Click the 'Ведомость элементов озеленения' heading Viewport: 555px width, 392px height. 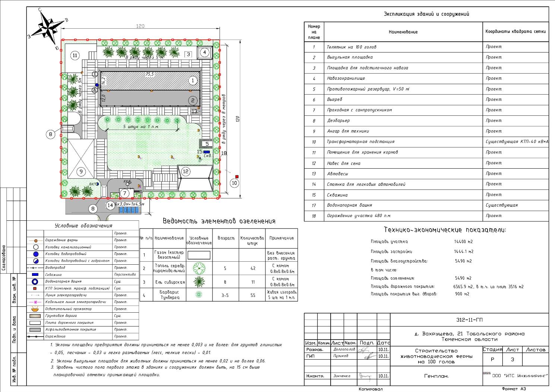click(x=219, y=221)
